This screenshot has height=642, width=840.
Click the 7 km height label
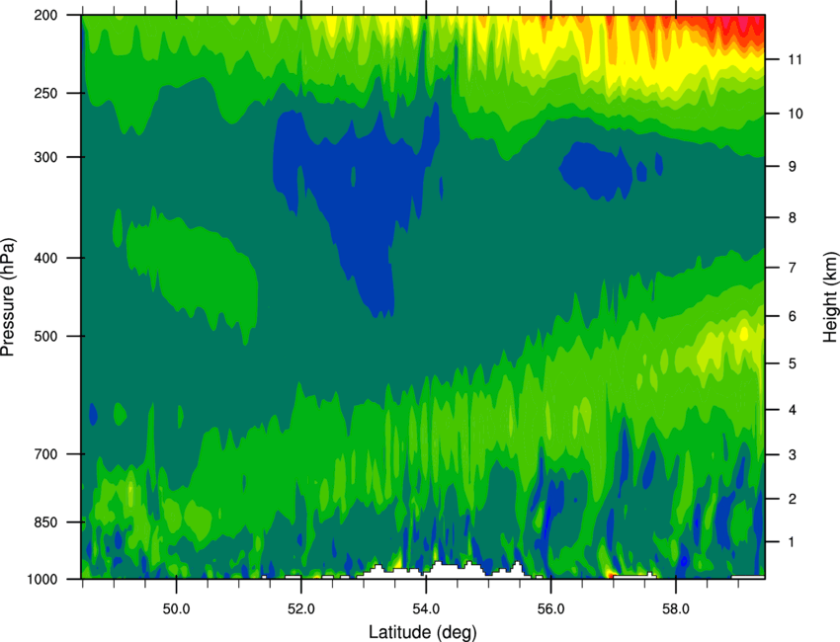[792, 268]
